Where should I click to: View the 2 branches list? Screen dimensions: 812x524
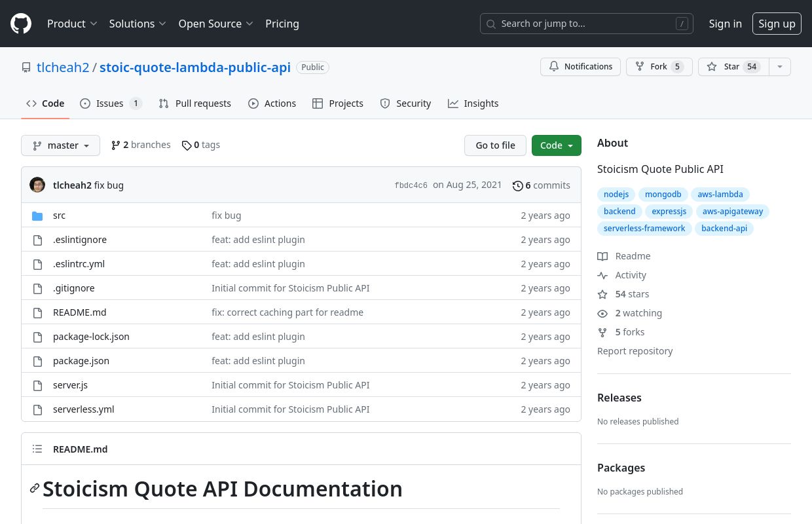pyautogui.click(x=141, y=145)
